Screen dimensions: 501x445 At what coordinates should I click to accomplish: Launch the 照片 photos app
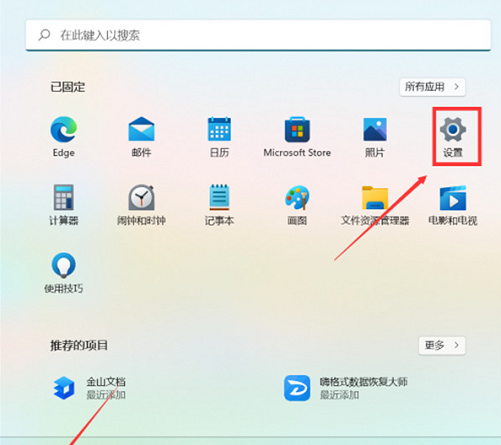coord(375,137)
